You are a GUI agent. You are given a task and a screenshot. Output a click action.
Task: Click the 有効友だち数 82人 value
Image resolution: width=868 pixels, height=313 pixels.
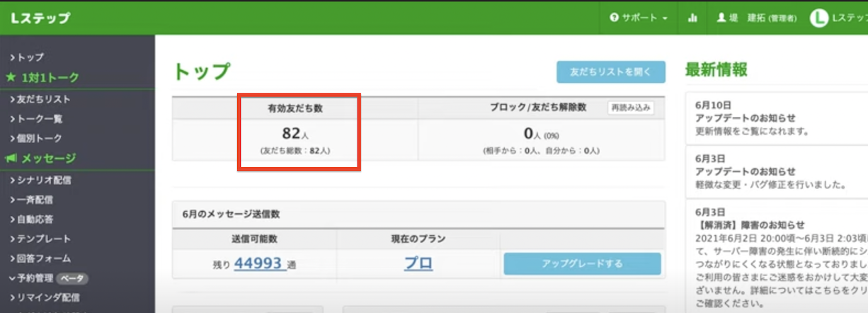pyautogui.click(x=295, y=134)
